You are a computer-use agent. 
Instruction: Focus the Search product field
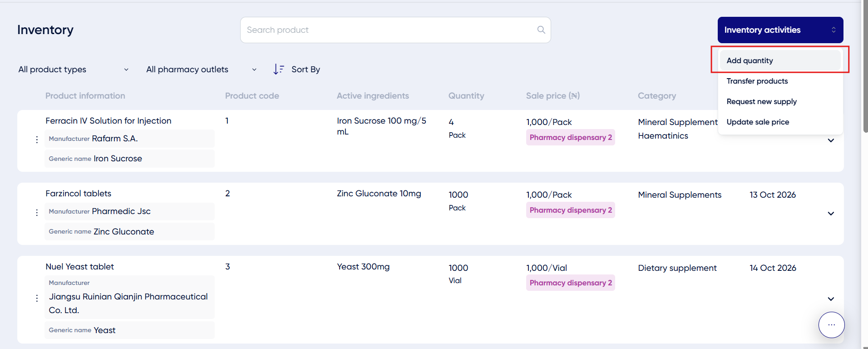coord(395,30)
